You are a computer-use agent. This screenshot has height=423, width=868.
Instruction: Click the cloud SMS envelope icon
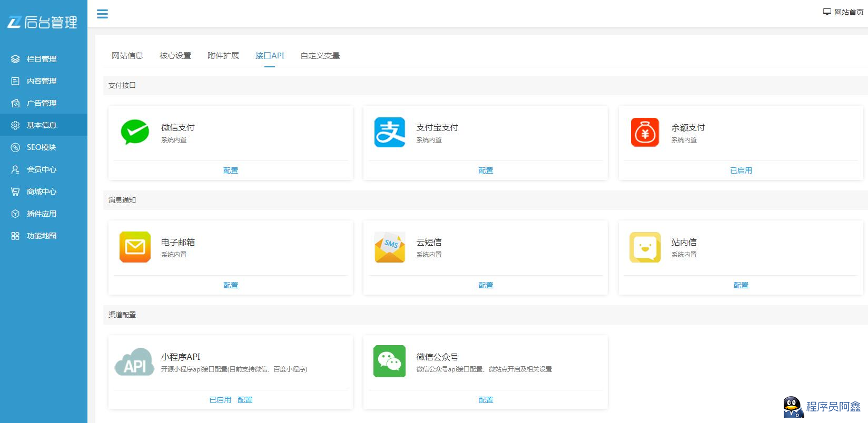(390, 247)
